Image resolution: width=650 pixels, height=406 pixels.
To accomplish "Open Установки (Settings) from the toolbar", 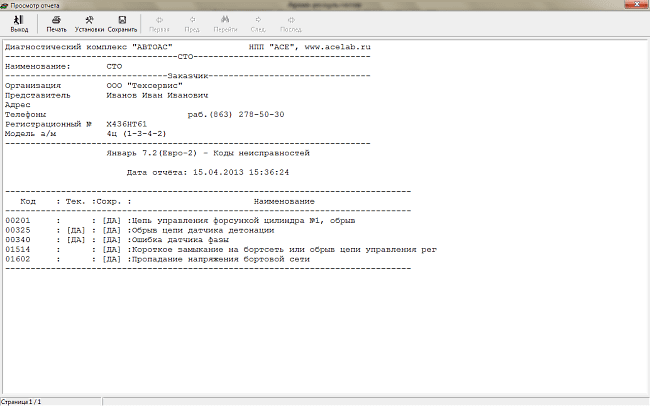I will (x=89, y=24).
